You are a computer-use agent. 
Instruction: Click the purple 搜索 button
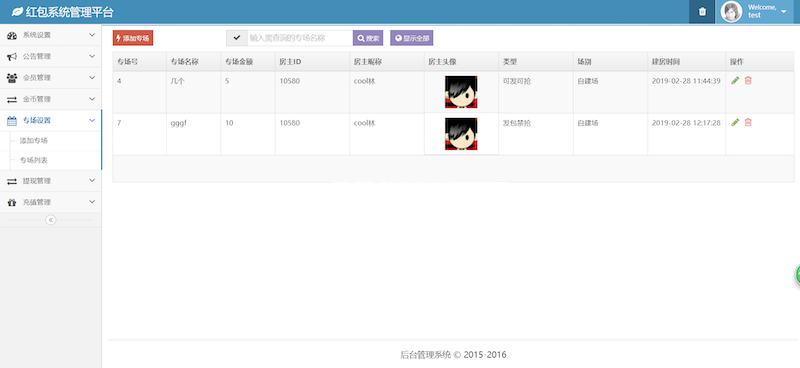click(x=368, y=38)
